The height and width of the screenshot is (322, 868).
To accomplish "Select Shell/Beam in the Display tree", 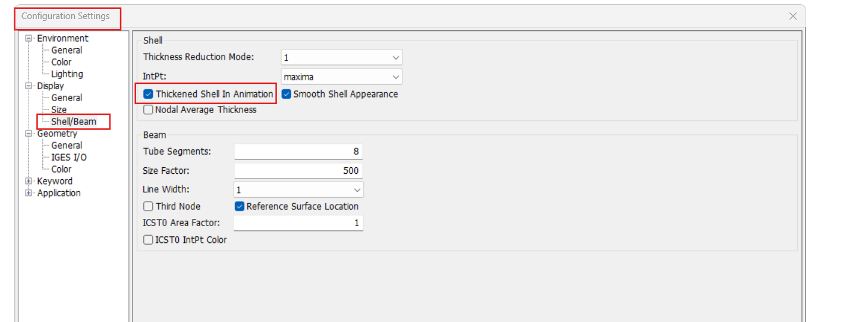I will 73,122.
